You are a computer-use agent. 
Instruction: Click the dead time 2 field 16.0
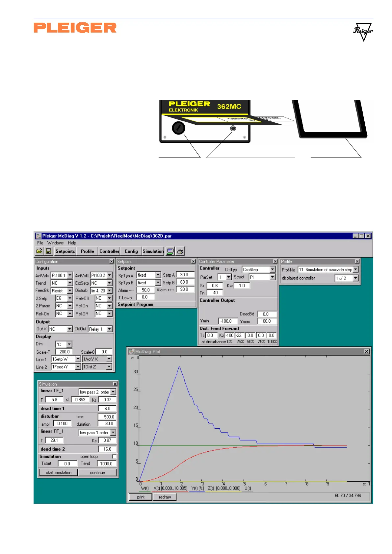[107, 449]
